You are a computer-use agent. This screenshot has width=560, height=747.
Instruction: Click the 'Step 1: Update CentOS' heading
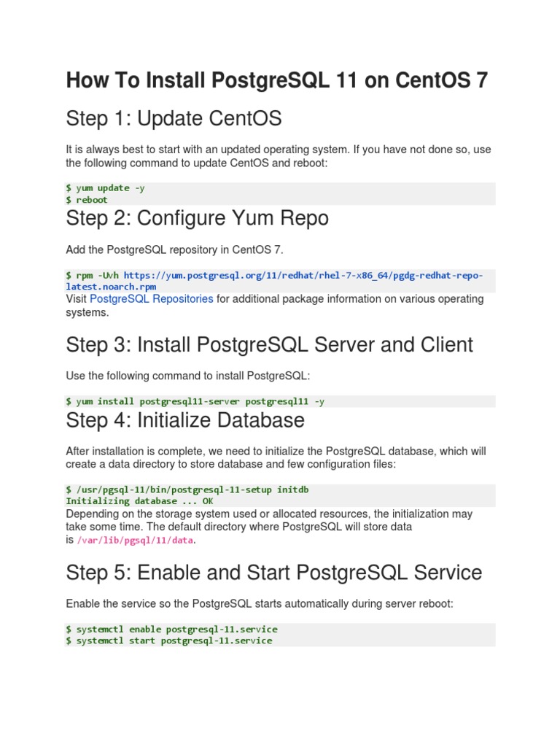click(174, 118)
